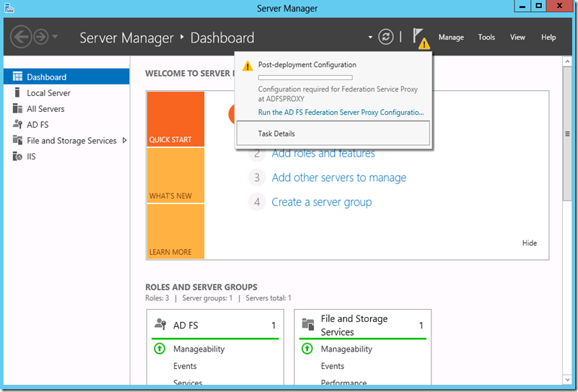This screenshot has height=392, width=578.
Task: Click the 'Servers total: 1' text
Action: click(268, 298)
